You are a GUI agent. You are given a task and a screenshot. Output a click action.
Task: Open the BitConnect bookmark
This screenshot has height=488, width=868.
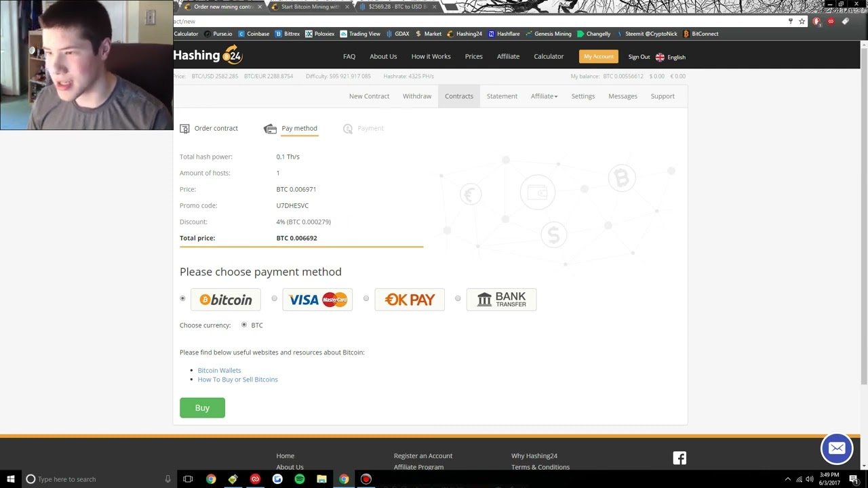tap(701, 34)
